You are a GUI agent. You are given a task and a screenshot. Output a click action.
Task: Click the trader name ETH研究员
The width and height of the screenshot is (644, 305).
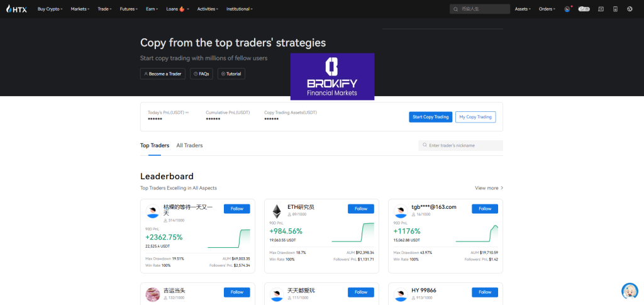pos(301,207)
